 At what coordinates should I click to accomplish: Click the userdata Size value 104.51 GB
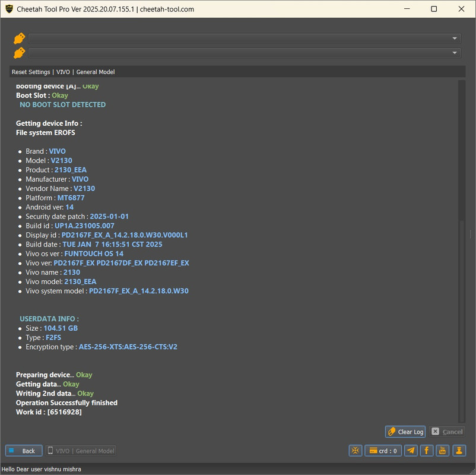[61, 328]
